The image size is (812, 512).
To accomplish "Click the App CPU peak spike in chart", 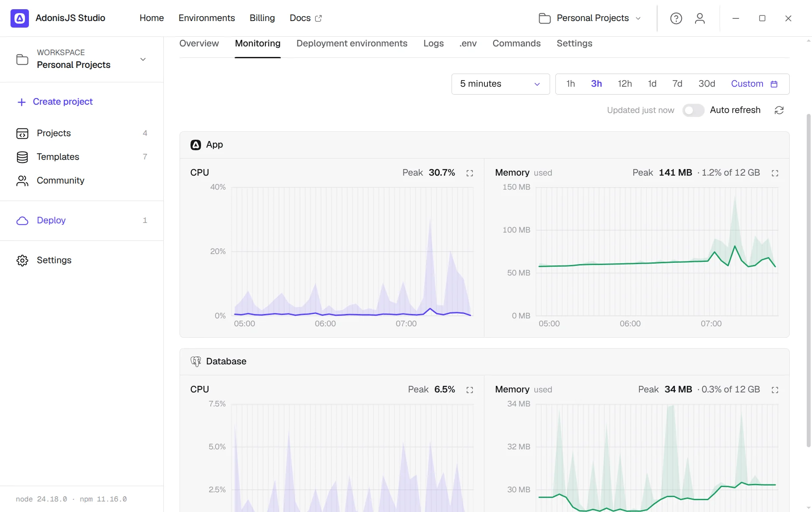I will tap(430, 219).
